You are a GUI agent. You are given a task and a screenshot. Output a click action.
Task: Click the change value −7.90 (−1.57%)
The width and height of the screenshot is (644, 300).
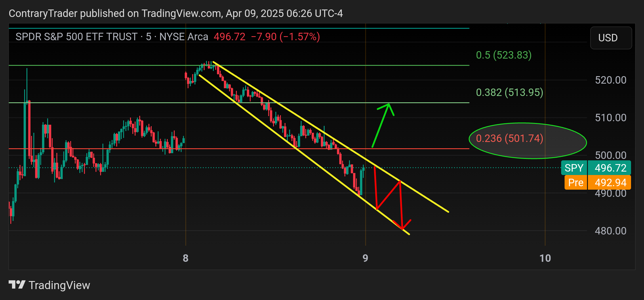click(285, 37)
